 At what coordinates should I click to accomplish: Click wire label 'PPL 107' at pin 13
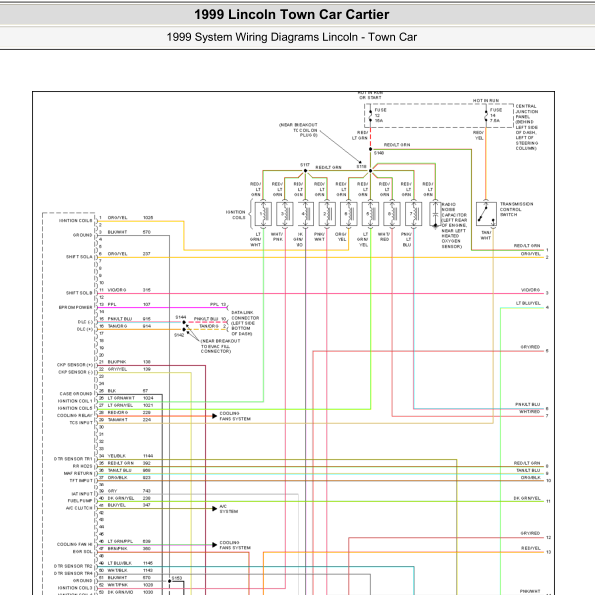pos(129,304)
